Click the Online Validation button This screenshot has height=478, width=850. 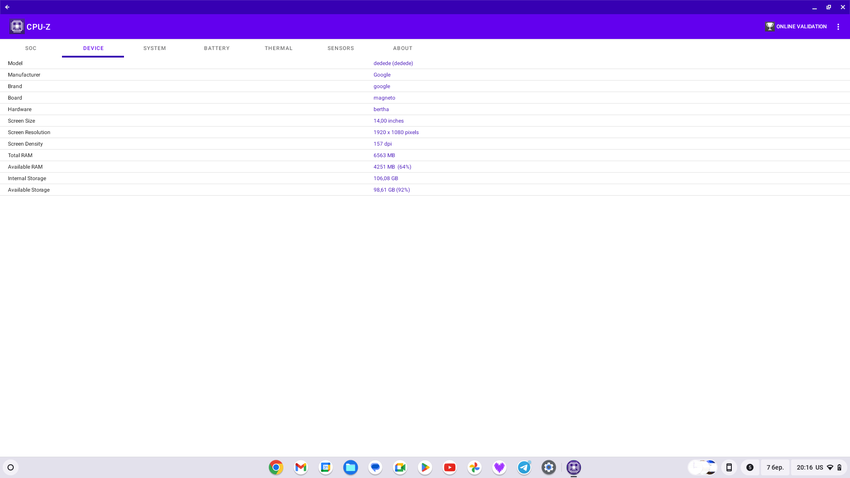[x=796, y=27]
